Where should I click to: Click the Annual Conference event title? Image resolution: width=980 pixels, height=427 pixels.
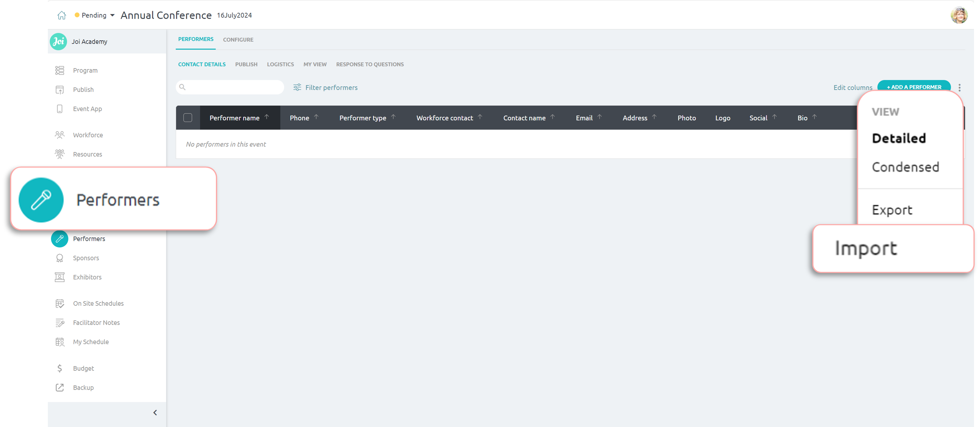tap(166, 15)
